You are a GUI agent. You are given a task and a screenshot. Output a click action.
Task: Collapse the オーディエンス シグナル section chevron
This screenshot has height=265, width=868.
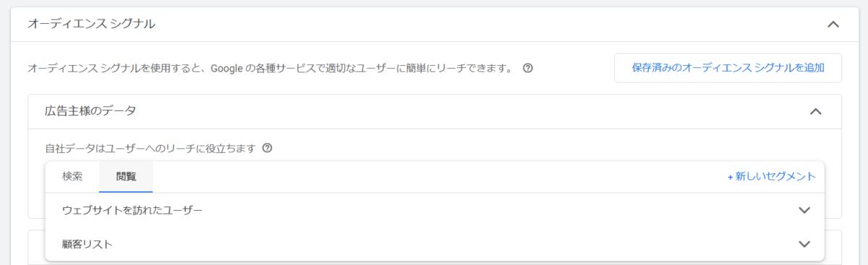click(833, 24)
